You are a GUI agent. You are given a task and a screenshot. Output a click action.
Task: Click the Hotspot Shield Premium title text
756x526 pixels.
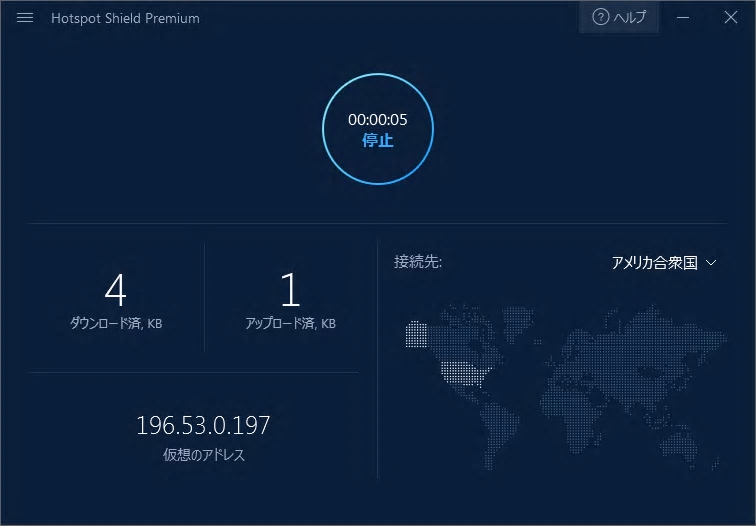click(125, 18)
